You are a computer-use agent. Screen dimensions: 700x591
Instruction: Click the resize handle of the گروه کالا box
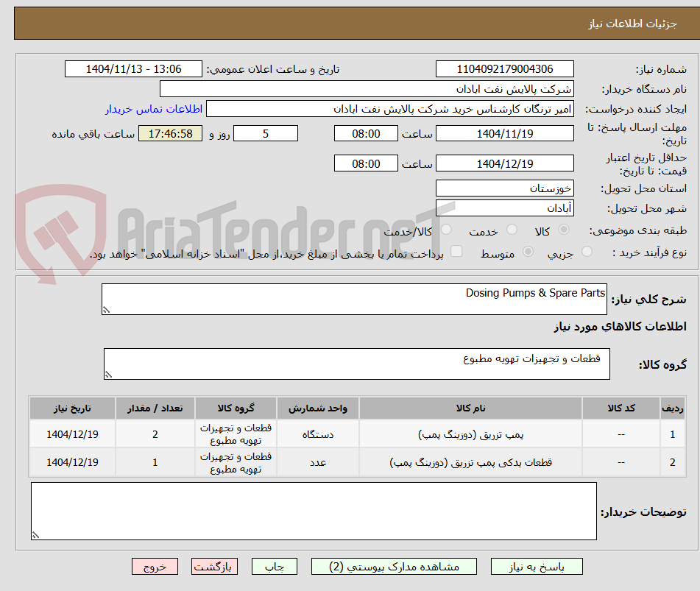(108, 375)
